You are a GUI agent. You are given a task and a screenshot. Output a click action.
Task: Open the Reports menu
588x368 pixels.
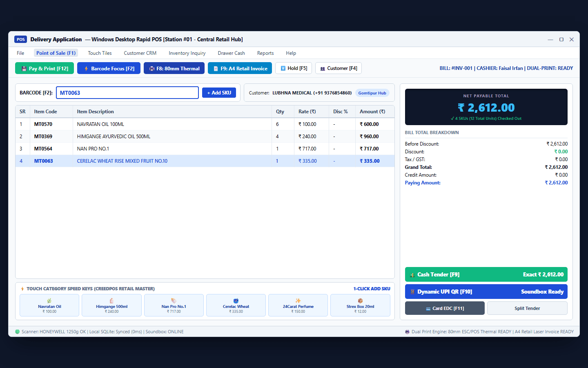point(265,53)
